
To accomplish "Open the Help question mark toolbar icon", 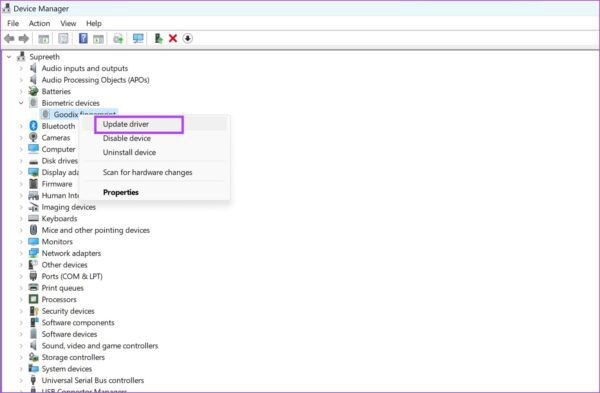I will click(83, 38).
